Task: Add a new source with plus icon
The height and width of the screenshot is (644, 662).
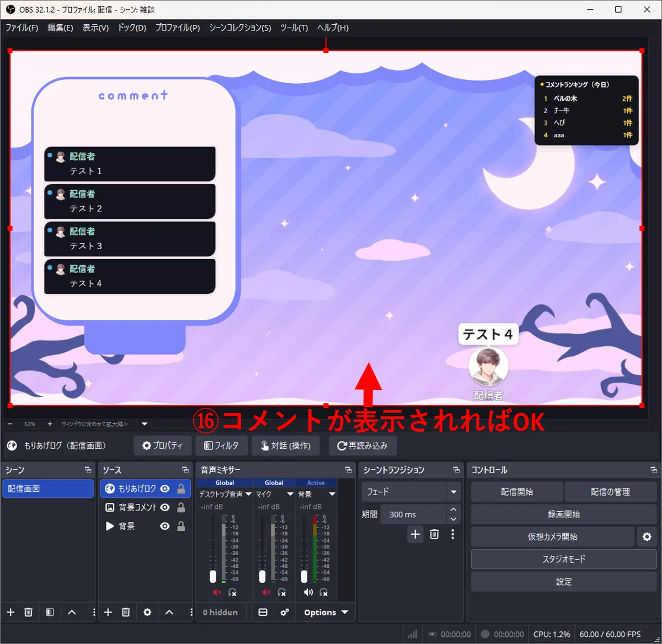Action: 108,612
